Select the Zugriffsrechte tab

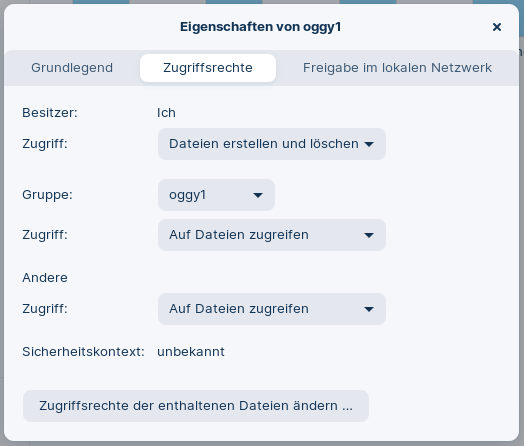(208, 68)
